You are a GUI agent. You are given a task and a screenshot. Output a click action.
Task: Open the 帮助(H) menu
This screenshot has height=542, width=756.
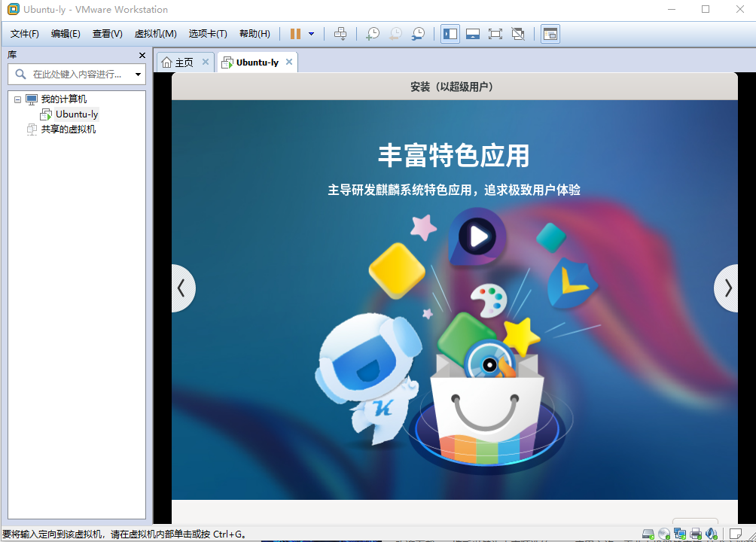click(x=255, y=34)
